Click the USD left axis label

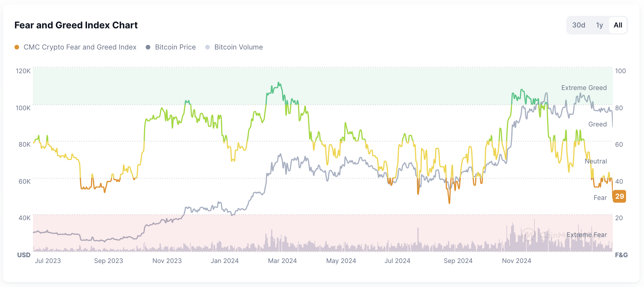24,255
